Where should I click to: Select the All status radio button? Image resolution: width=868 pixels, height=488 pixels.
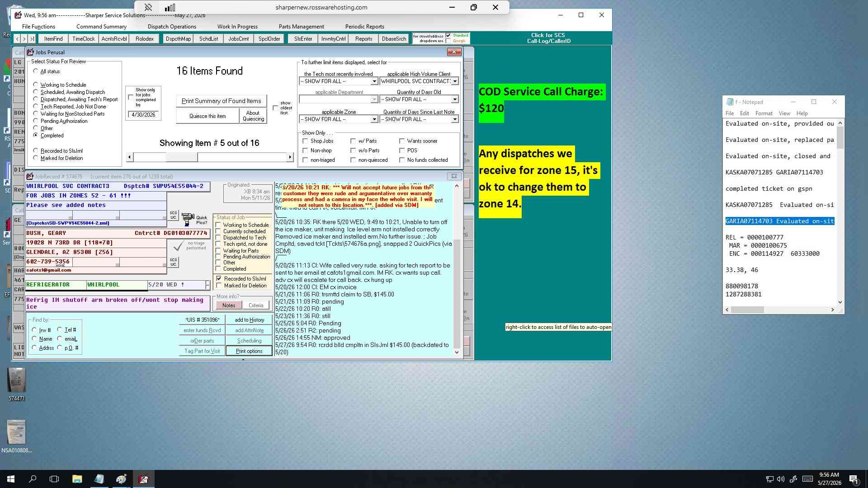pos(35,71)
